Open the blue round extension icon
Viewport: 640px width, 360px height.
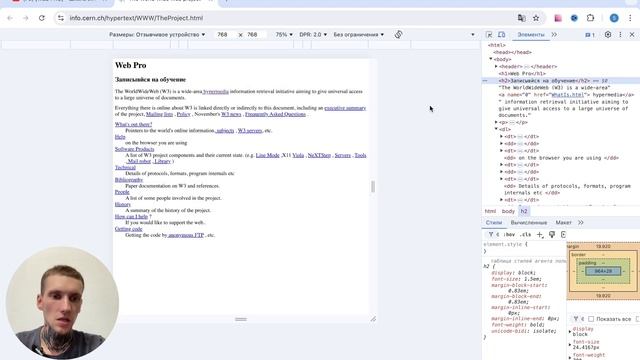pyautogui.click(x=574, y=18)
